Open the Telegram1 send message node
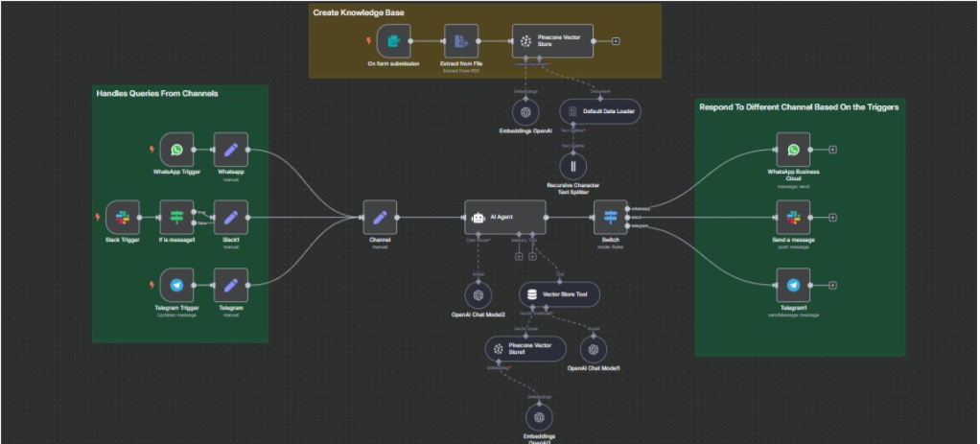This screenshot has height=444, width=980. tap(793, 285)
